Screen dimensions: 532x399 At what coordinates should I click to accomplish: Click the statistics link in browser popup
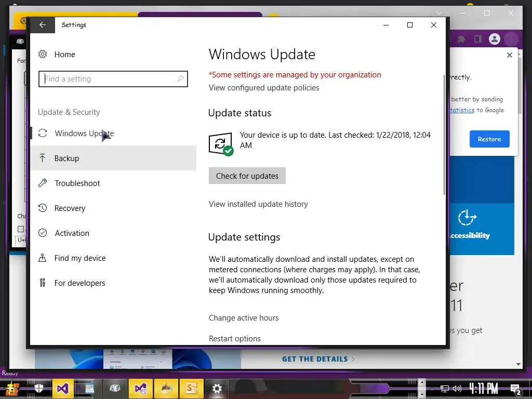point(462,110)
